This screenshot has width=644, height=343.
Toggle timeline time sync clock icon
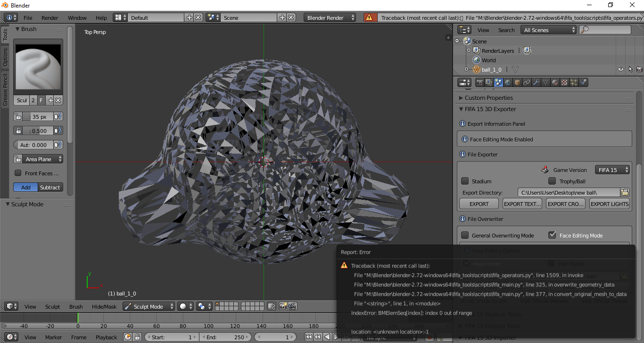[128, 337]
